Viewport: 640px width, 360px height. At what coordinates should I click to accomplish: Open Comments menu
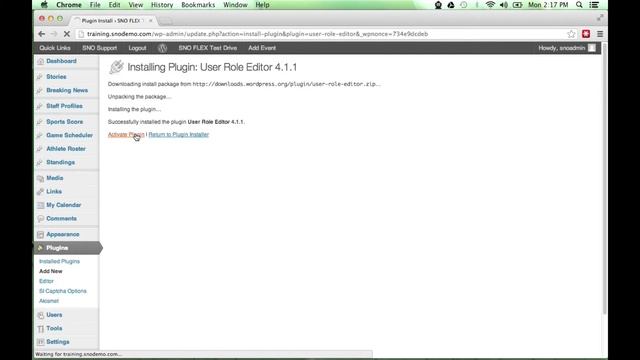[x=61, y=218]
